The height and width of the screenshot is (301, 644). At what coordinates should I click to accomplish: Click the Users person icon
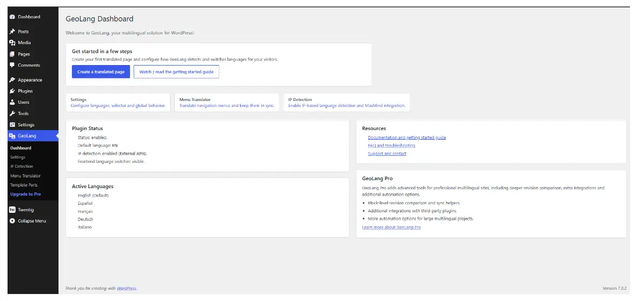(x=12, y=102)
